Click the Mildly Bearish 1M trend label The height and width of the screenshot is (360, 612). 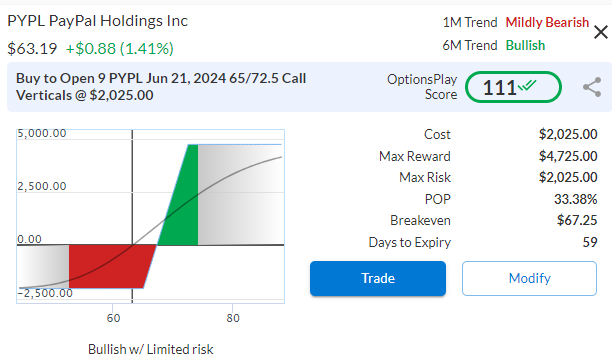pyautogui.click(x=547, y=22)
